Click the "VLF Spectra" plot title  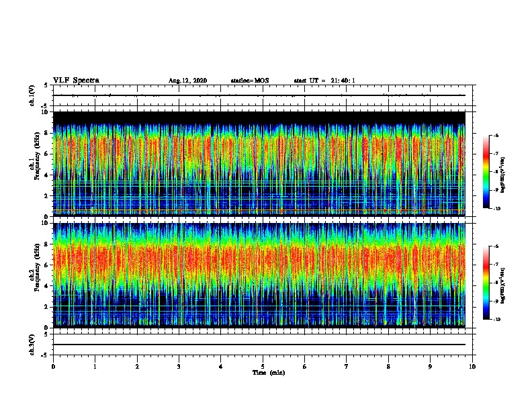pos(76,81)
